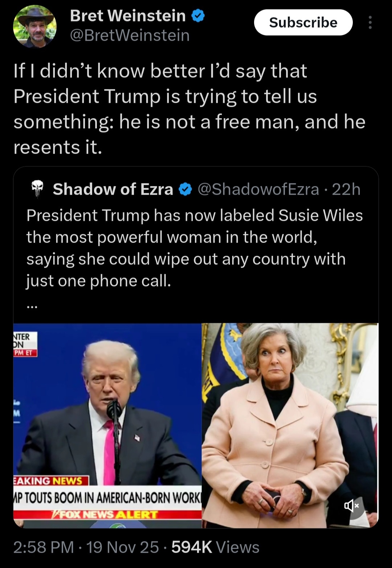Open the quoted tweet text about Susie Wiles
Viewport: 392px width, 568px height.
coord(195,248)
